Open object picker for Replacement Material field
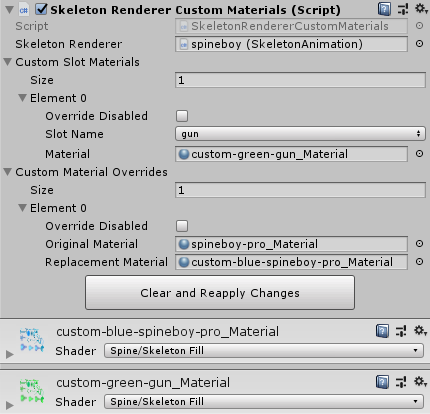The width and height of the screenshot is (430, 414). (x=419, y=262)
